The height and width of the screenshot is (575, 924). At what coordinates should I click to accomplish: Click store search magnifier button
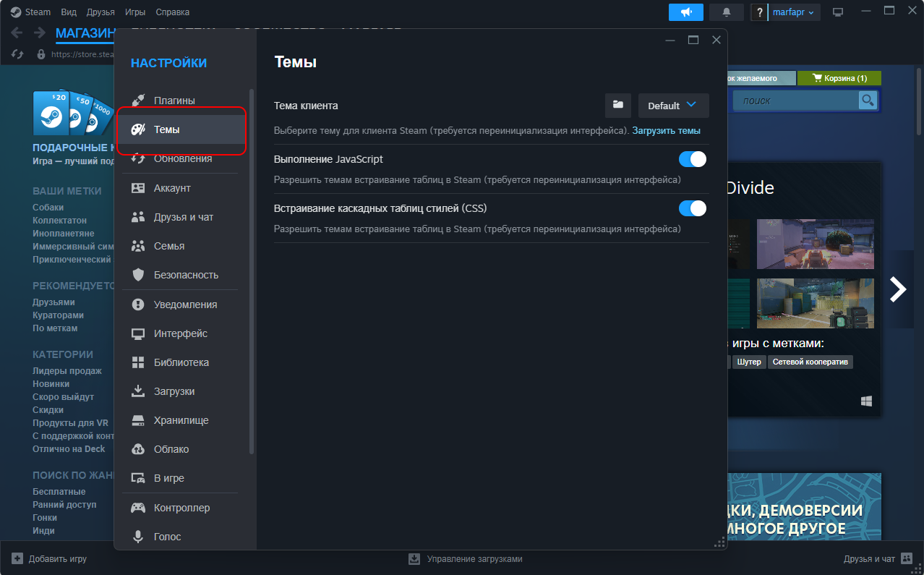tap(868, 101)
